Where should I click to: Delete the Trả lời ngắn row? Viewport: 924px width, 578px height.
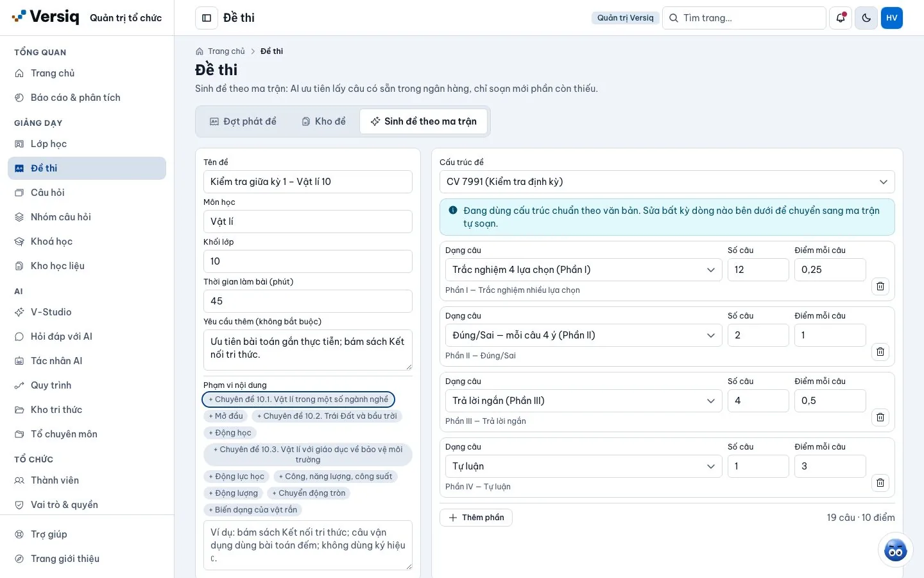click(x=880, y=417)
